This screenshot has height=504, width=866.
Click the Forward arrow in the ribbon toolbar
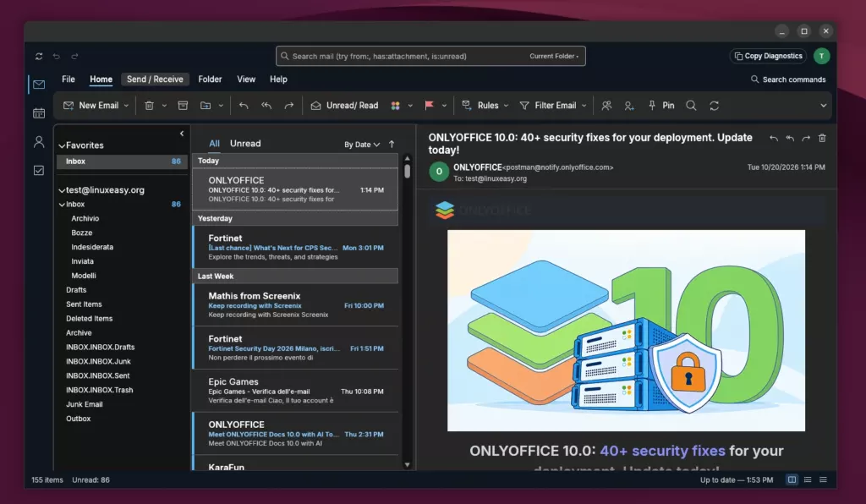pyautogui.click(x=289, y=106)
